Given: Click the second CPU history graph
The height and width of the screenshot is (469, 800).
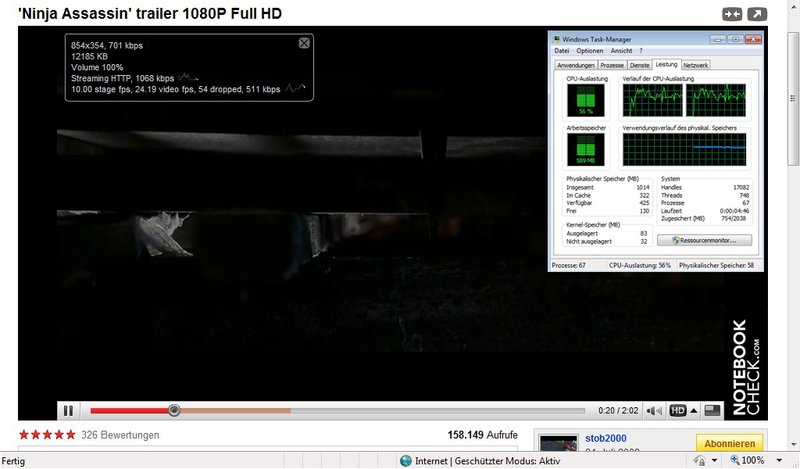Looking at the screenshot, I should [715, 100].
